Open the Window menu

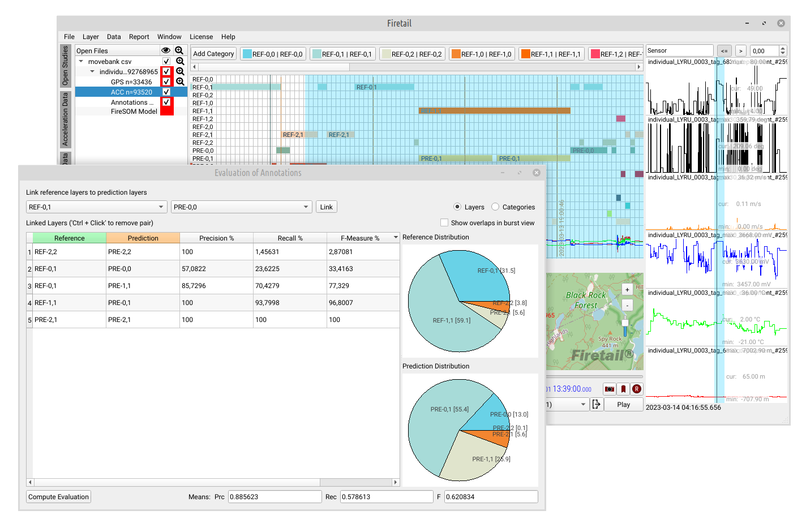pyautogui.click(x=169, y=37)
